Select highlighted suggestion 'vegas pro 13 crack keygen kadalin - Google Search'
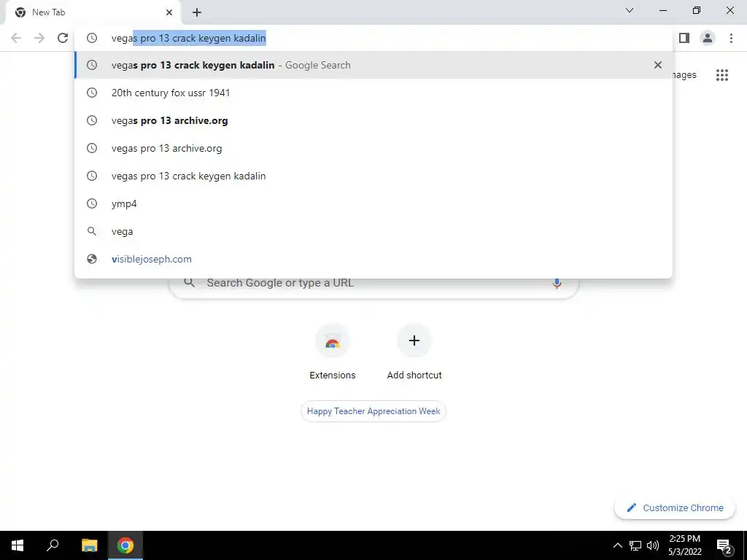This screenshot has width=747, height=560. pyautogui.click(x=373, y=65)
